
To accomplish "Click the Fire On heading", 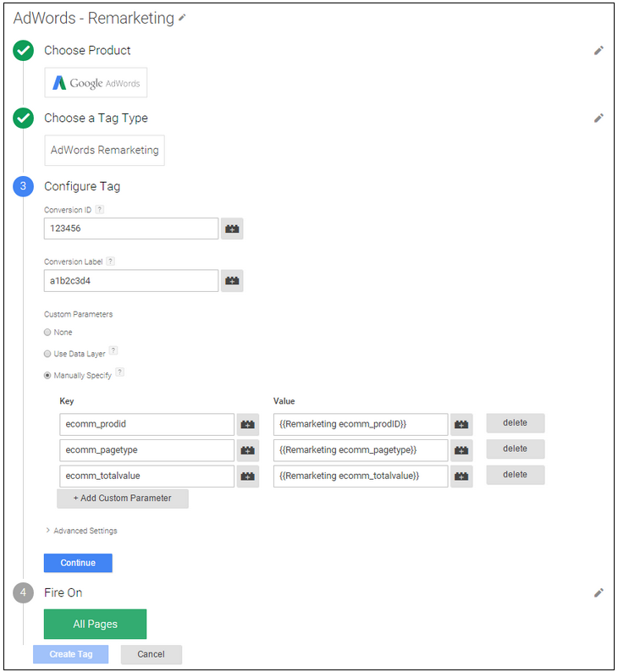I will point(63,592).
